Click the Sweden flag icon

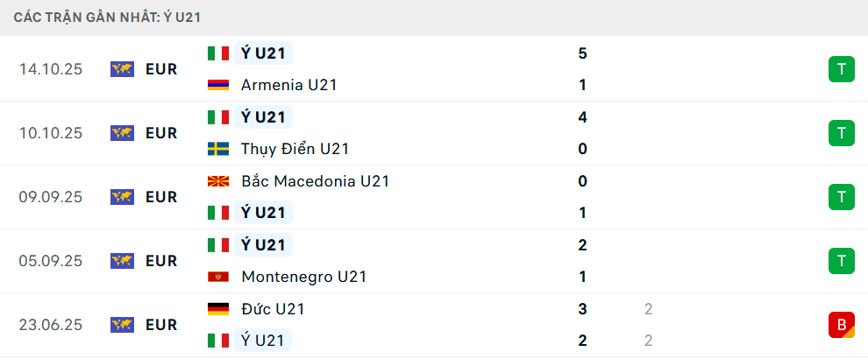[x=218, y=149]
